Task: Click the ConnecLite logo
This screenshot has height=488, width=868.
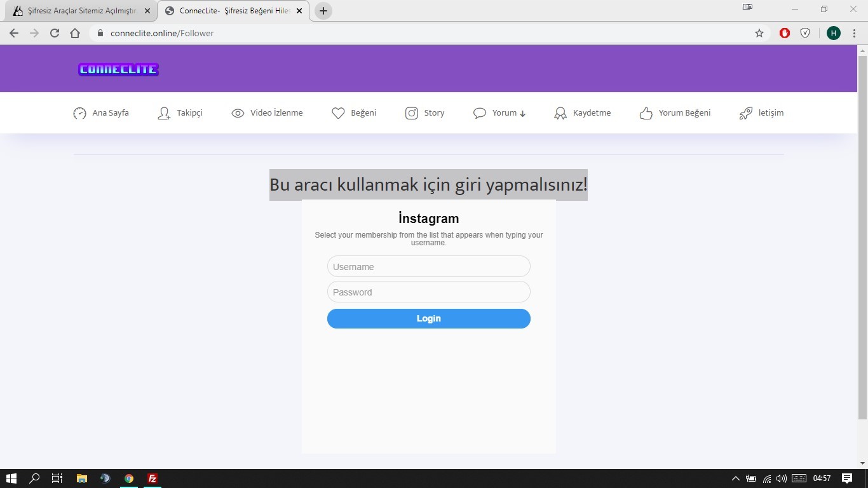Action: click(x=118, y=69)
